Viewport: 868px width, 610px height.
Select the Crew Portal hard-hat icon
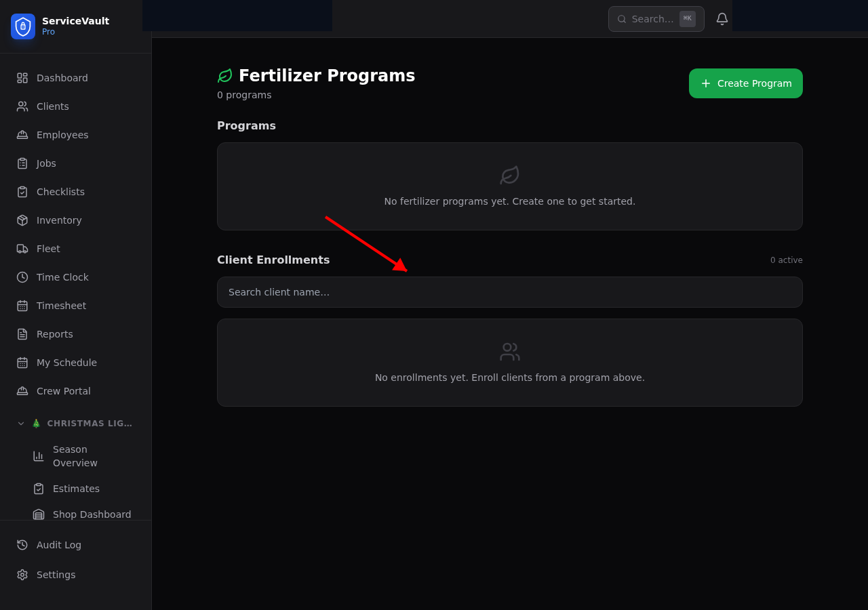point(22,390)
